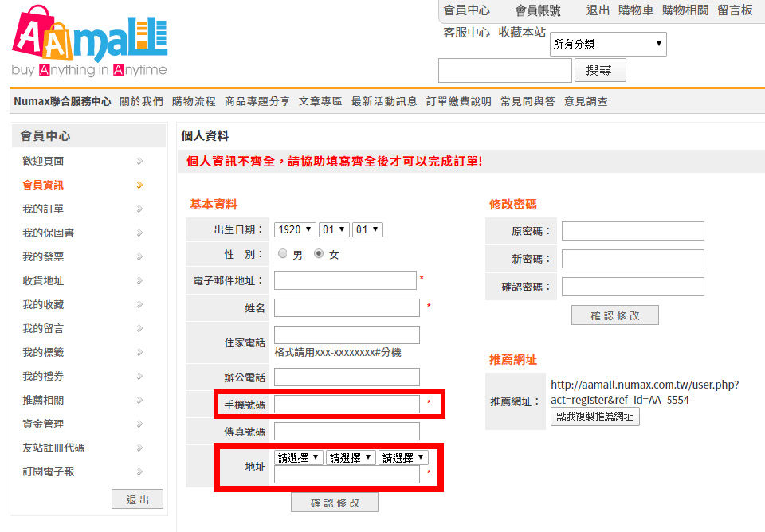The image size is (765, 532).
Task: Click the 手機號碼 input field
Action: point(347,405)
